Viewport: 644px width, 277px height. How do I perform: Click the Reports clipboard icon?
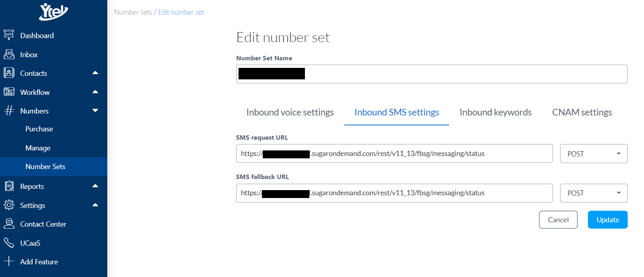pyautogui.click(x=9, y=186)
